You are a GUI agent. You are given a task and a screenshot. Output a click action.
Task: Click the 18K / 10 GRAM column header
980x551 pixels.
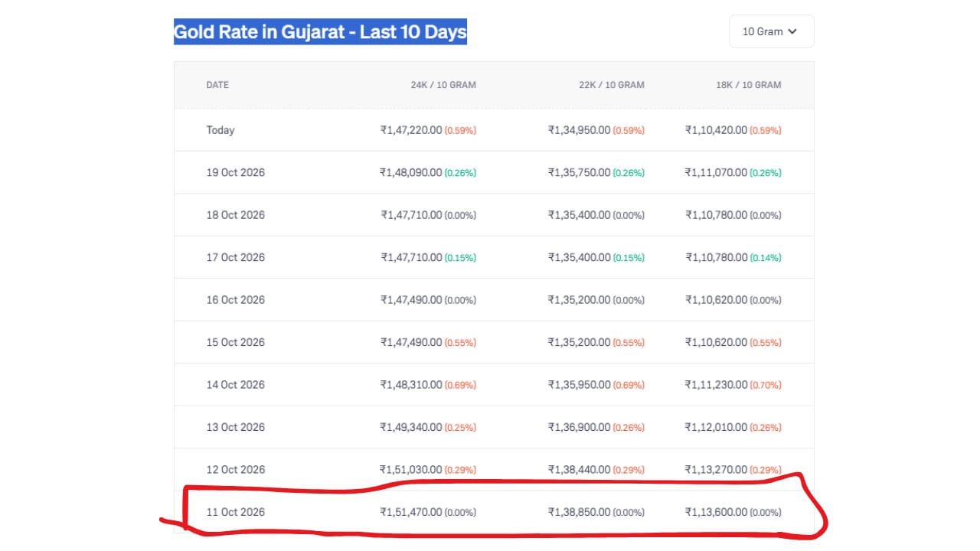click(x=749, y=85)
